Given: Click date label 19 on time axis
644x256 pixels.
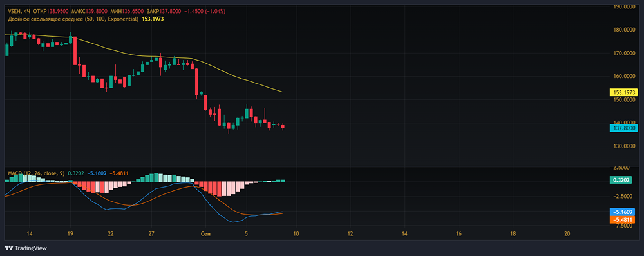Looking at the screenshot, I should pyautogui.click(x=70, y=234).
